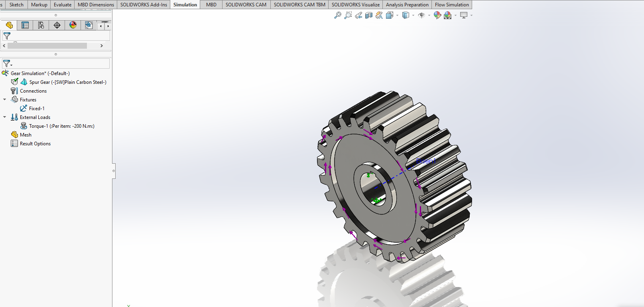Open DimXpertManager crosshair tab icon
Image resolution: width=644 pixels, height=307 pixels.
(x=57, y=25)
